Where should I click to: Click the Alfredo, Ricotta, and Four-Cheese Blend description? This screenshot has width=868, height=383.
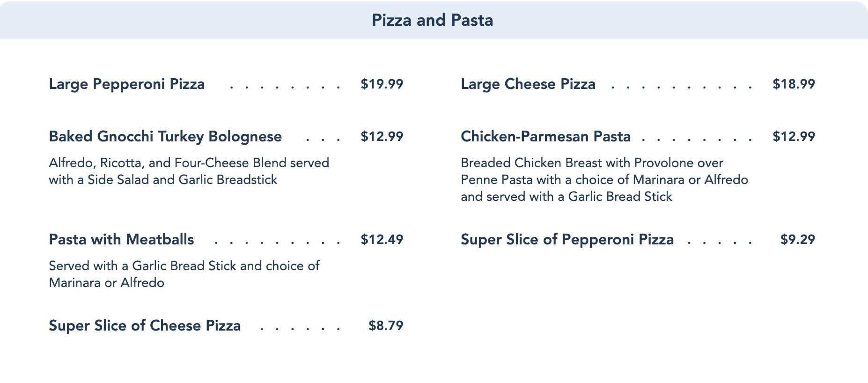coord(189,171)
